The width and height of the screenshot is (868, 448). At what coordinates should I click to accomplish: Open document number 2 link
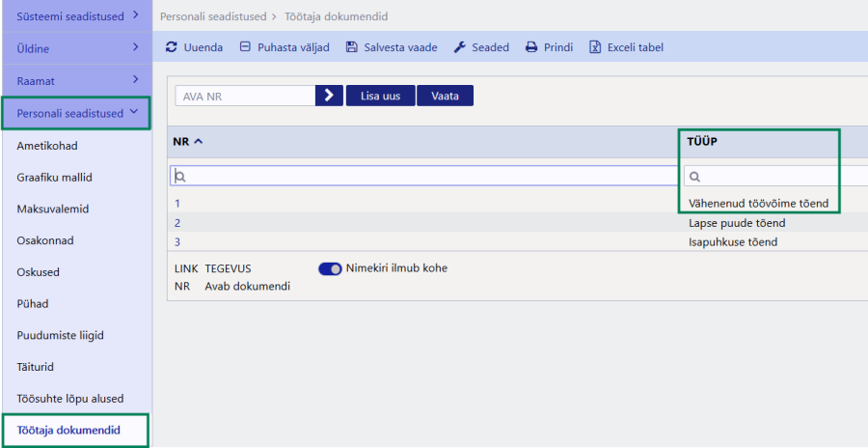pos(177,223)
